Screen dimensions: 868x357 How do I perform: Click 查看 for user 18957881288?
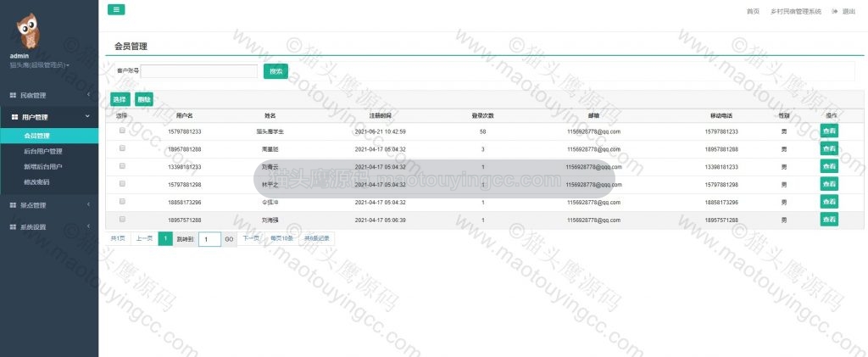[x=829, y=148]
